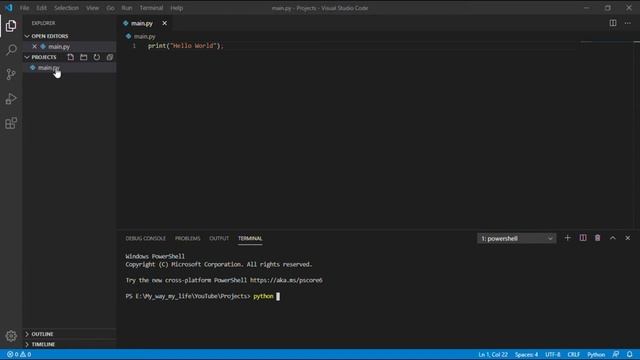Open the Manage gear settings icon
The height and width of the screenshot is (360, 640).
[11, 336]
